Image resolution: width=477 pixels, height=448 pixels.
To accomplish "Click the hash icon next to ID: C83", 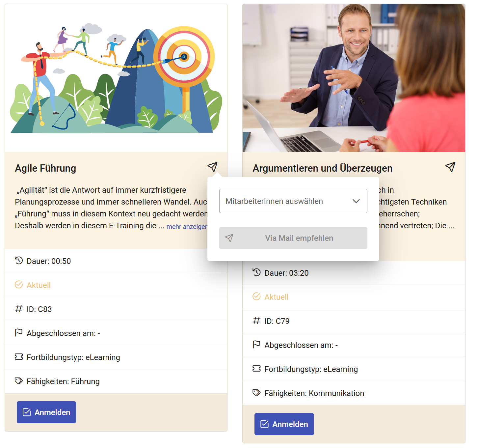I will (19, 309).
